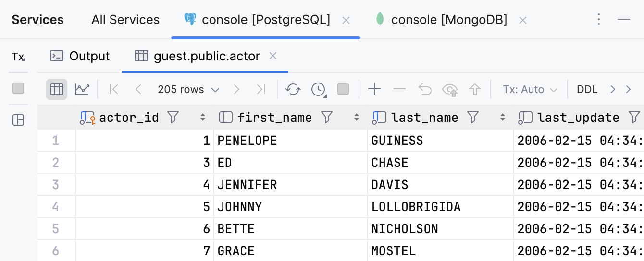The image size is (644, 261).
Task: Toggle the preview pending changes eye icon
Action: 450,89
